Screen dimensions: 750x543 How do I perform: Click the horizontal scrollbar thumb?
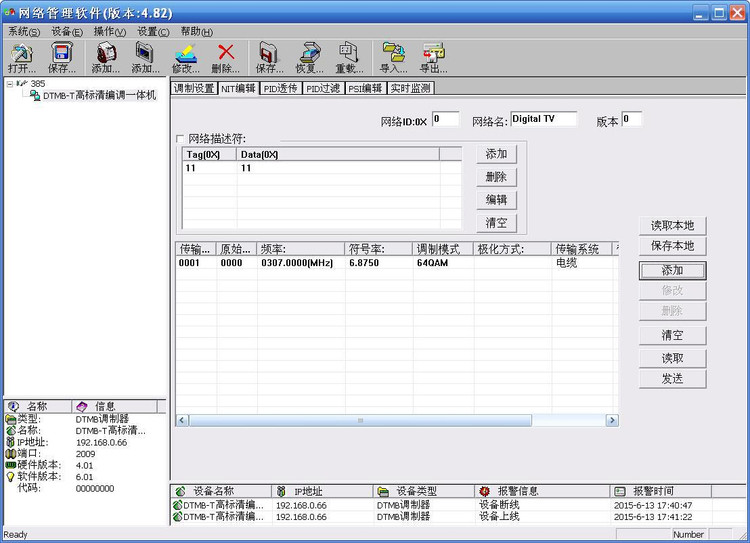tap(360, 421)
